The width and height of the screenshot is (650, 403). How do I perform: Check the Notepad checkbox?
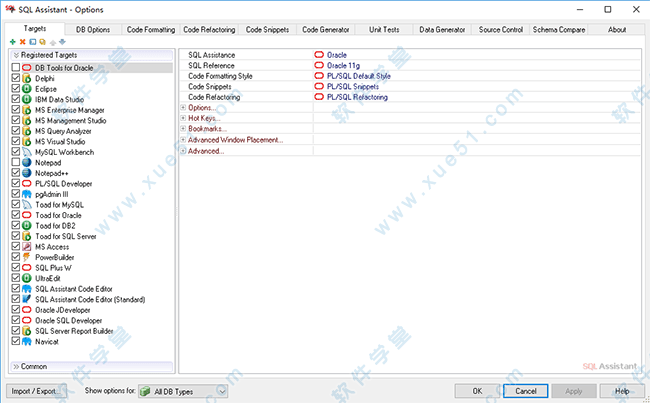[x=16, y=162]
